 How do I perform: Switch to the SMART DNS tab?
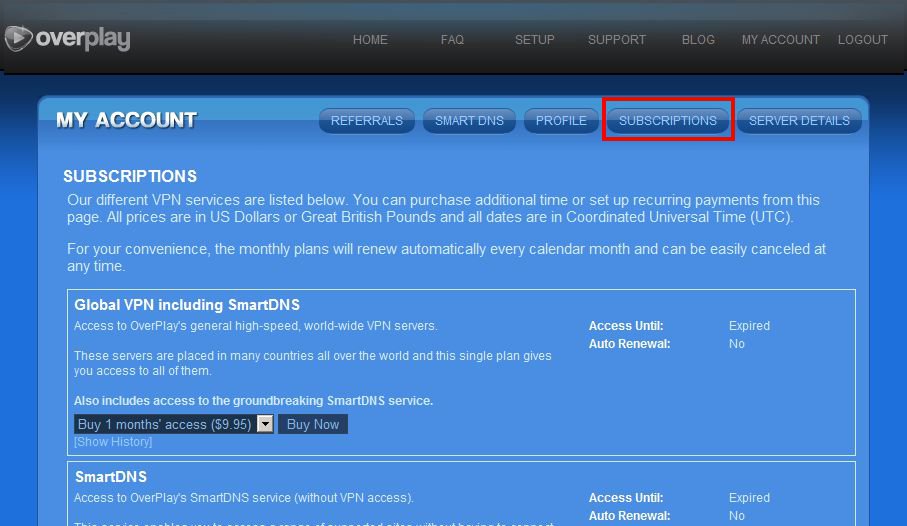tap(469, 120)
